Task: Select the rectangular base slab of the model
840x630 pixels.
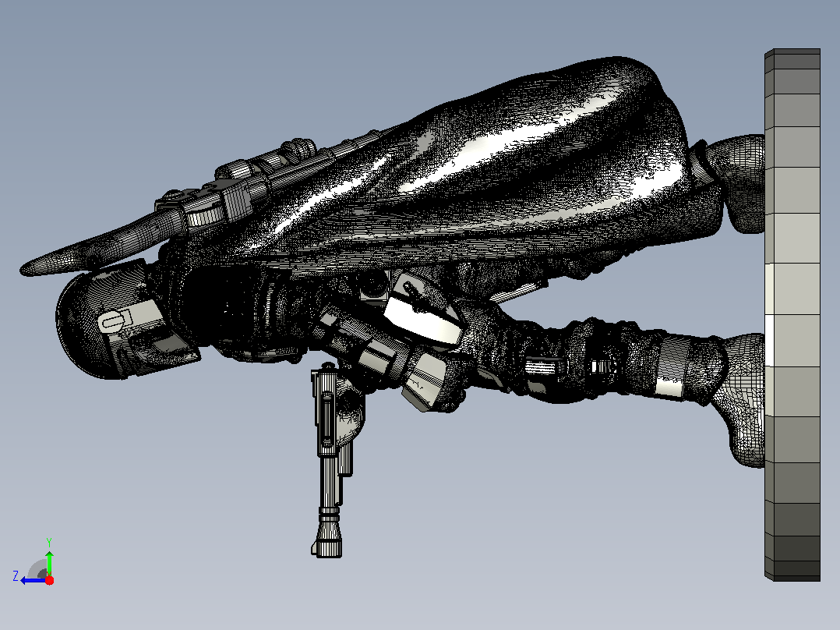Action: (792, 315)
